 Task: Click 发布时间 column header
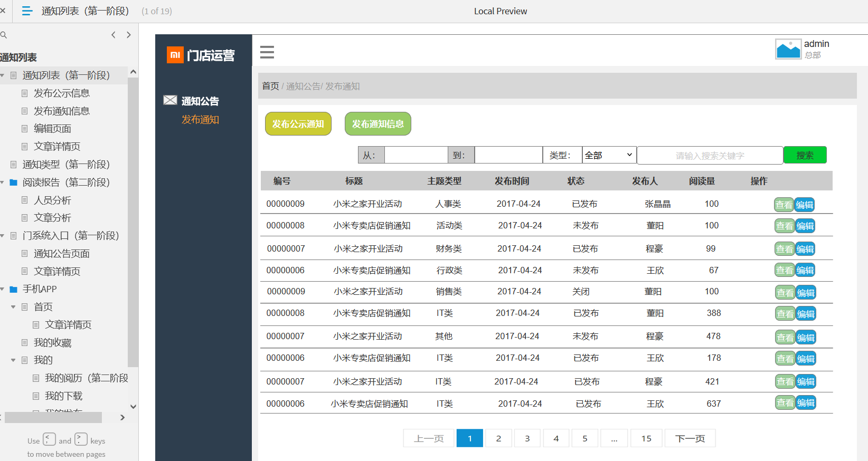coord(512,181)
